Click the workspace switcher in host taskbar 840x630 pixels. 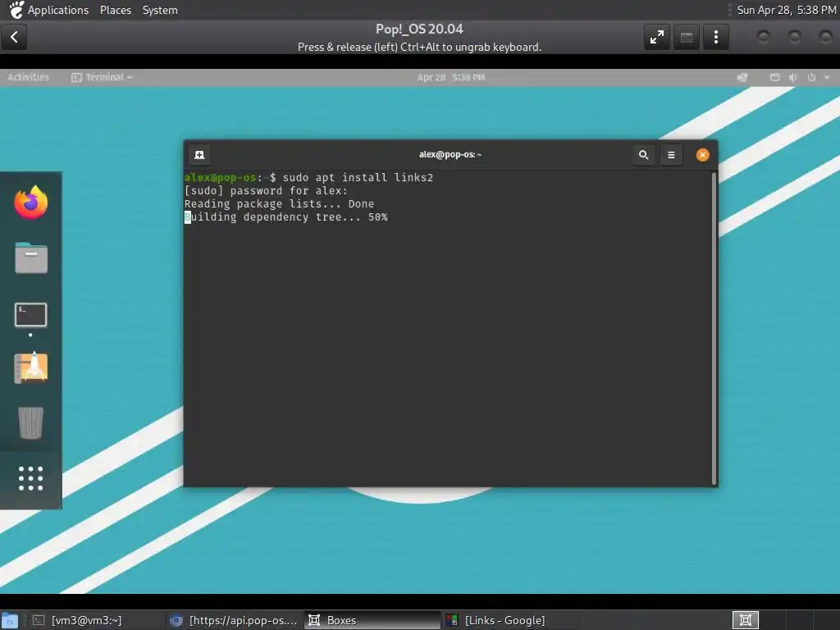pos(745,620)
